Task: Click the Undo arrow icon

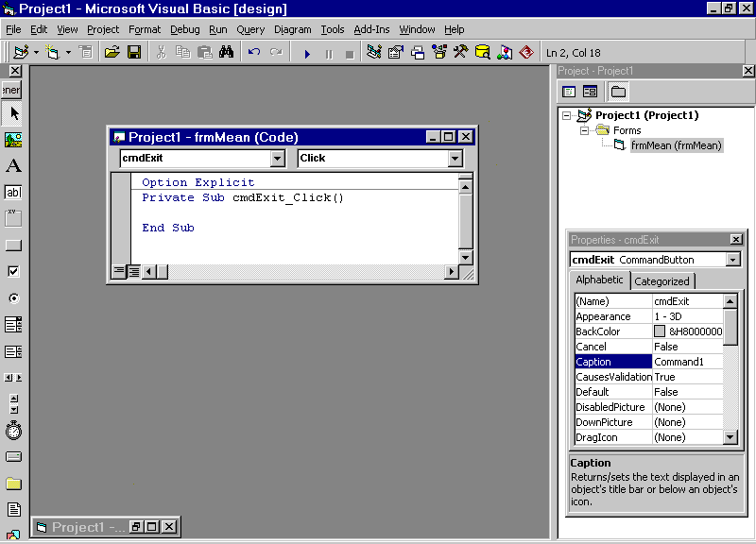Action: (x=254, y=52)
